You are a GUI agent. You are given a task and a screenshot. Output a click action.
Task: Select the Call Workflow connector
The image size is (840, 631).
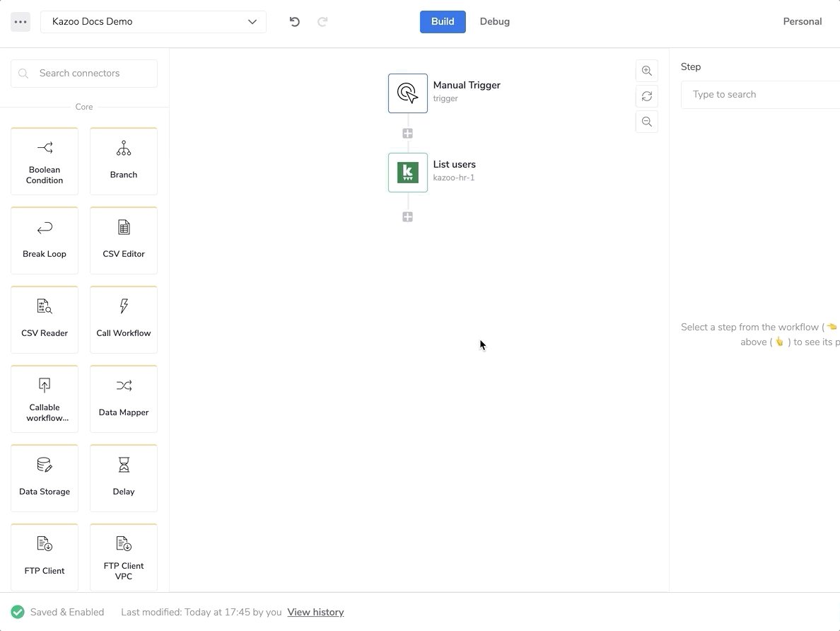[x=124, y=320]
